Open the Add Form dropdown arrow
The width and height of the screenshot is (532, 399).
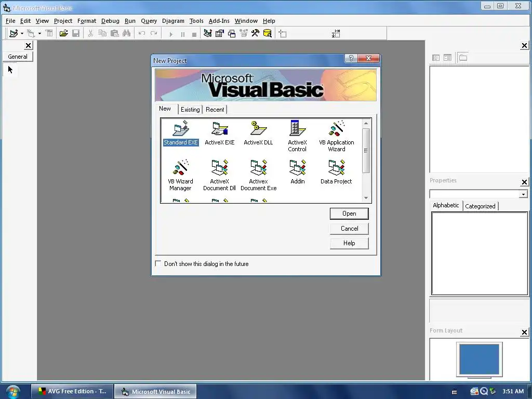pyautogui.click(x=39, y=33)
